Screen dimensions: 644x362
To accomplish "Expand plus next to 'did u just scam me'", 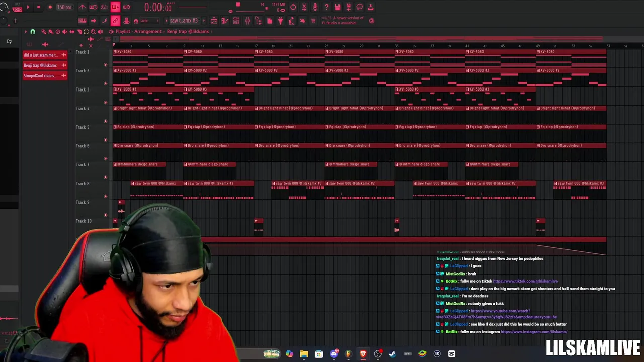I will [x=63, y=55].
